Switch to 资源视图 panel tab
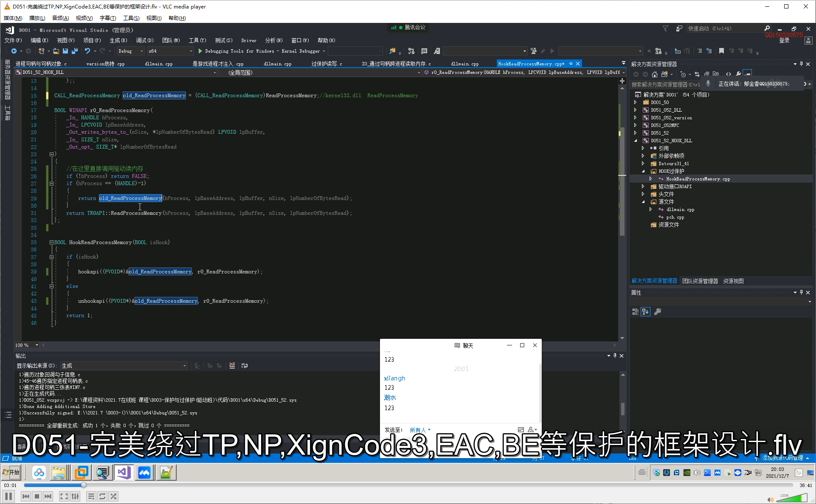 pyautogui.click(x=733, y=281)
